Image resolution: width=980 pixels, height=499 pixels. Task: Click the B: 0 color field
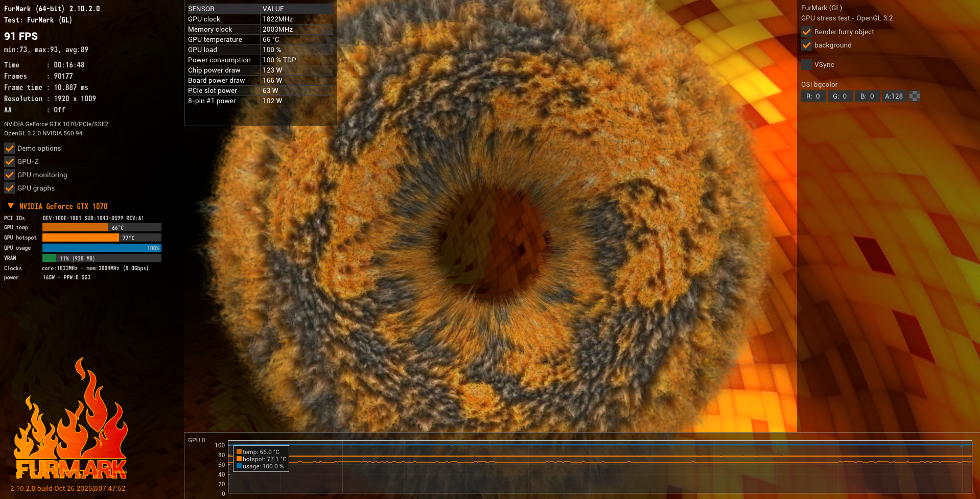point(867,96)
